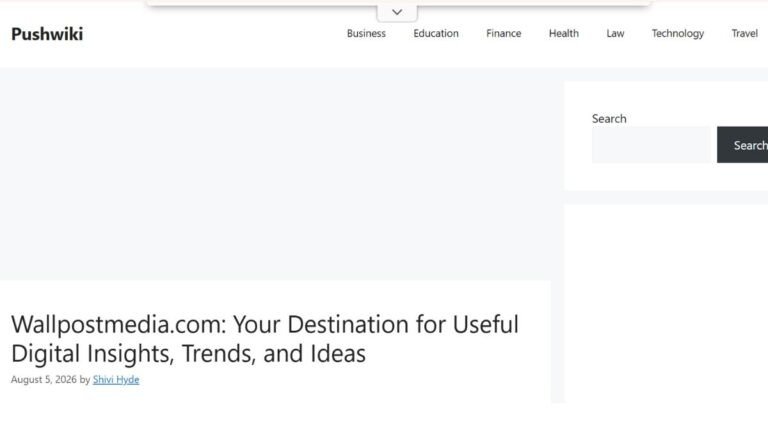Go to the Finance category
Viewport: 768px width, 448px height.
point(504,33)
